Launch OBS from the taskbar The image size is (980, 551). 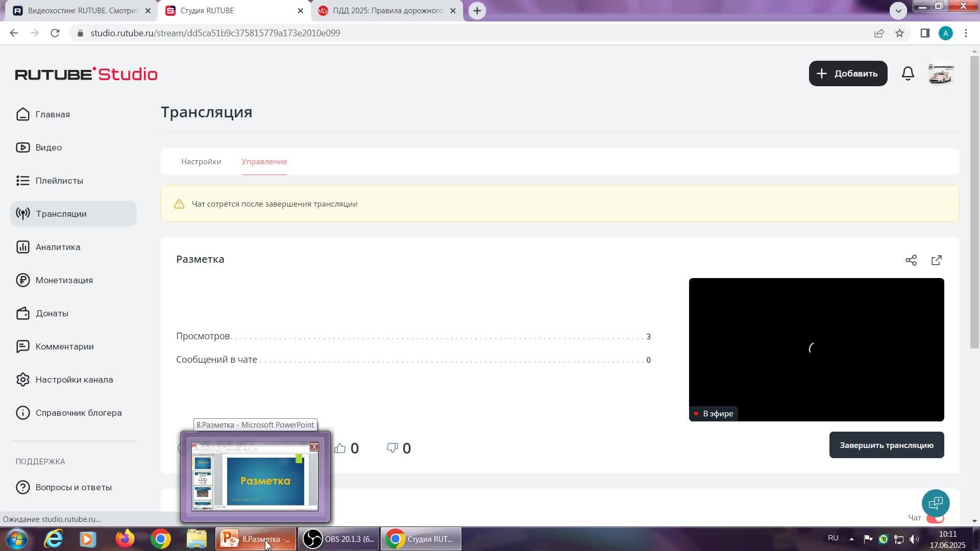coord(338,539)
